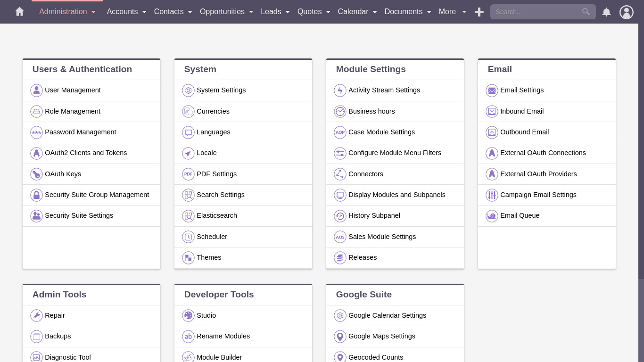The height and width of the screenshot is (362, 644).
Task: Go to Configure Module Menu Filters
Action: 395,153
